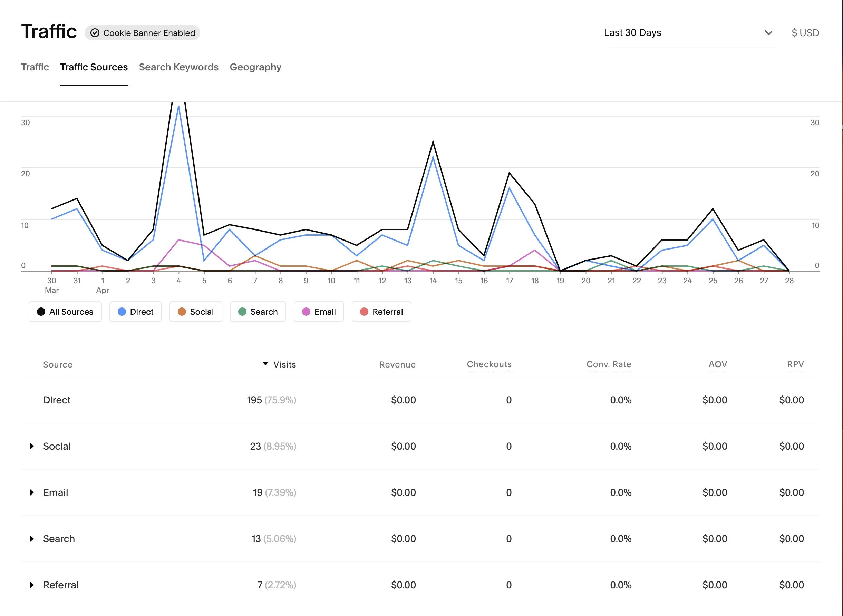The height and width of the screenshot is (616, 843).
Task: Click the Cookie Banner Enabled checkmark icon
Action: pos(95,33)
